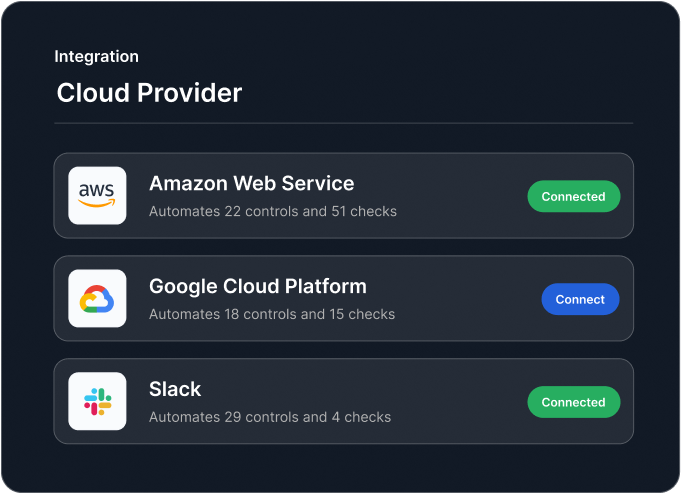Click the word "Automates" in the Google row
Screen dimensions: 681x494
[x=182, y=315]
